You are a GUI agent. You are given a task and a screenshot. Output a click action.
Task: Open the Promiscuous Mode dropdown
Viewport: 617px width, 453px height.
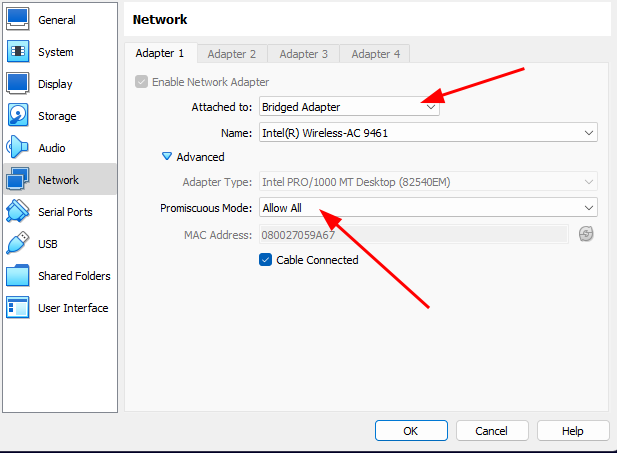click(x=428, y=207)
